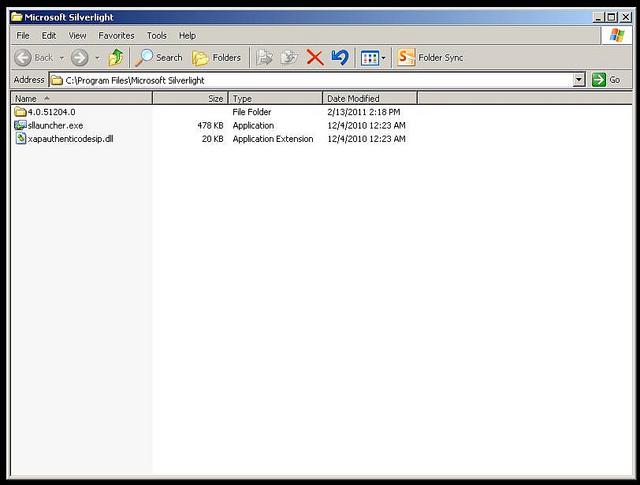Click the Move To folder icon
Viewport: 640px width, 485px height.
click(265, 58)
